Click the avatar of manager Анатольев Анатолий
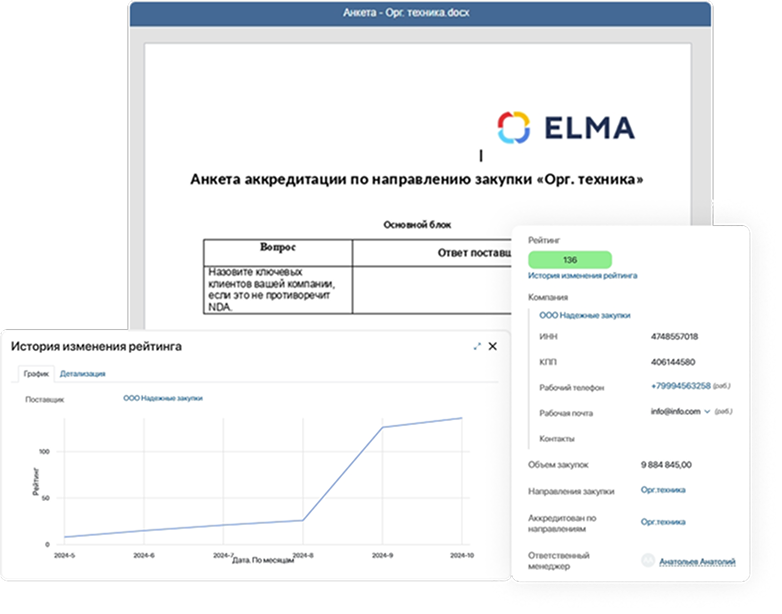The height and width of the screenshot is (614, 782). [x=648, y=561]
